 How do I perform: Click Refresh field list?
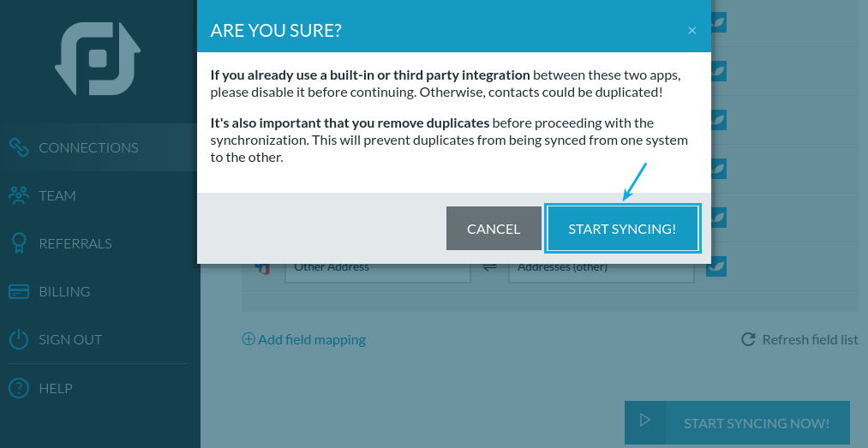(800, 339)
